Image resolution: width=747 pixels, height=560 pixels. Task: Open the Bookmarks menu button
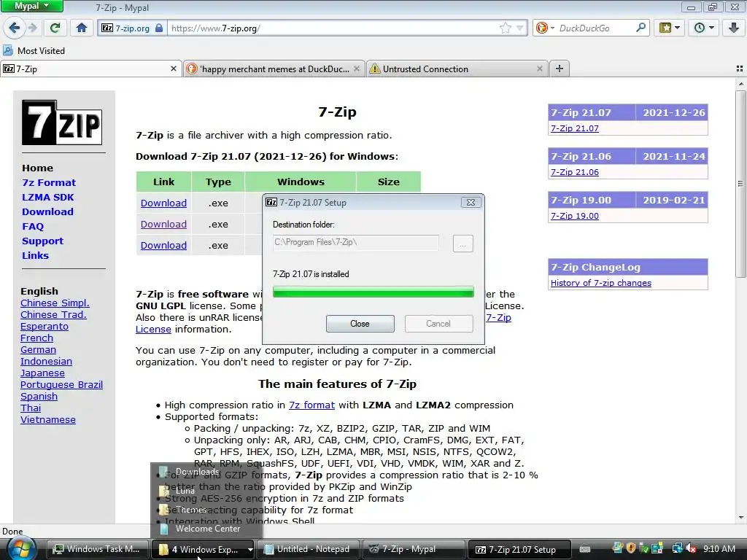(x=669, y=28)
